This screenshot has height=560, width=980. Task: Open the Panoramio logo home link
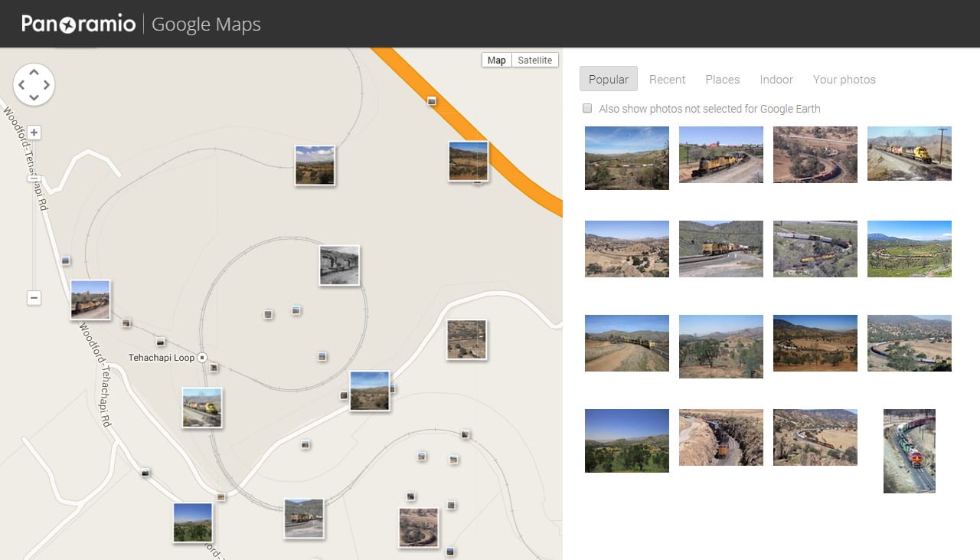pos(78,24)
